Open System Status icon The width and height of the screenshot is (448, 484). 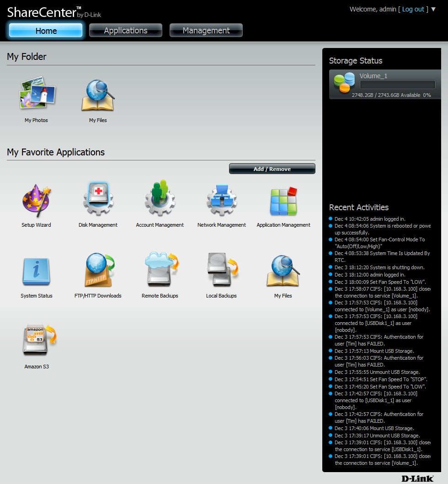coord(37,271)
